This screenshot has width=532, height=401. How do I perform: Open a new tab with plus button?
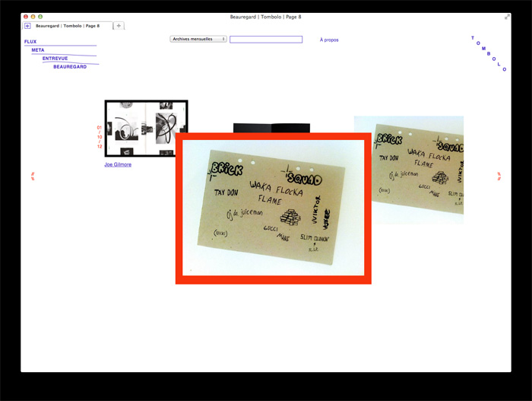click(x=119, y=25)
